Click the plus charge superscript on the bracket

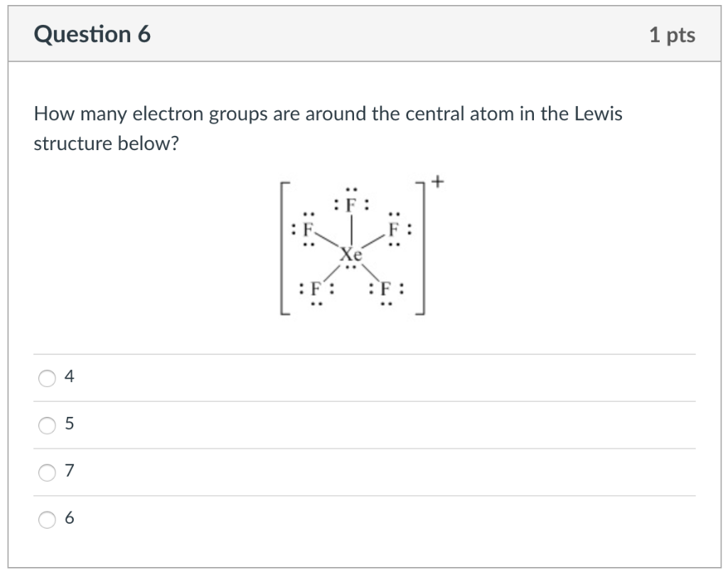(437, 183)
